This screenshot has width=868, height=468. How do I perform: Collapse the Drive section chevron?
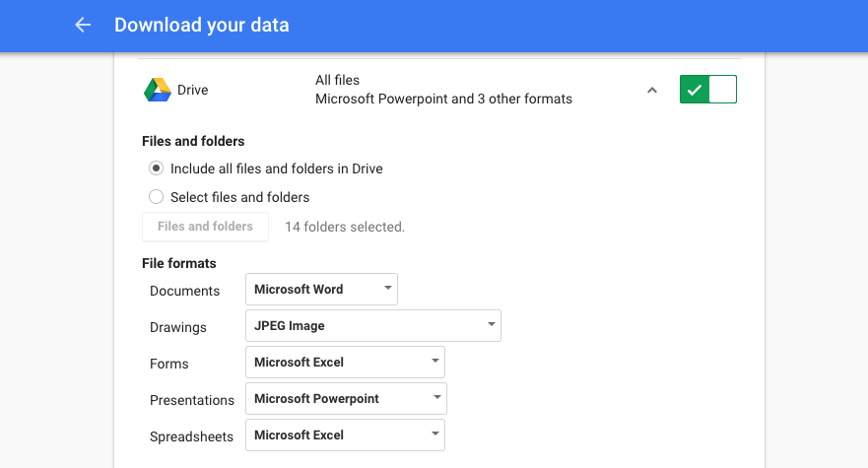tap(652, 91)
